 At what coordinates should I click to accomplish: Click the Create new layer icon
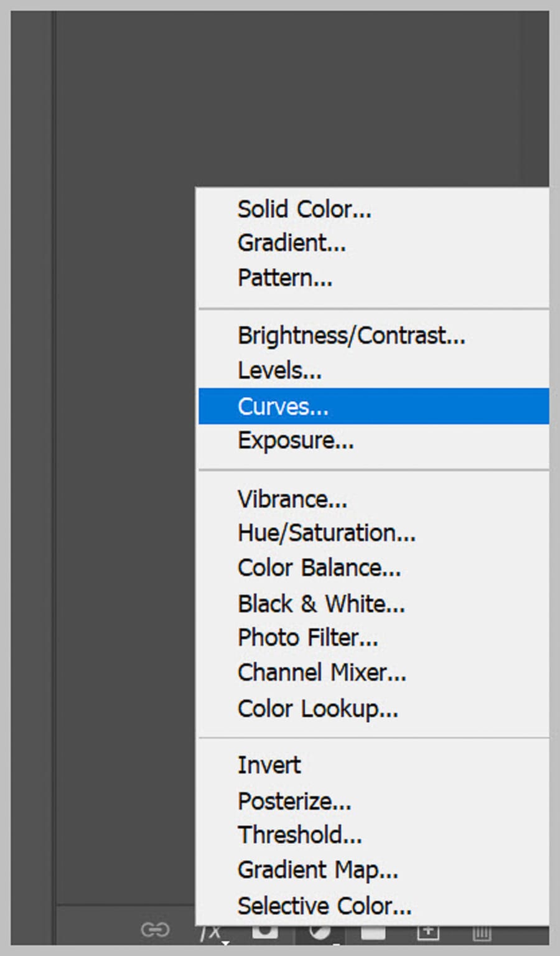coord(426,932)
